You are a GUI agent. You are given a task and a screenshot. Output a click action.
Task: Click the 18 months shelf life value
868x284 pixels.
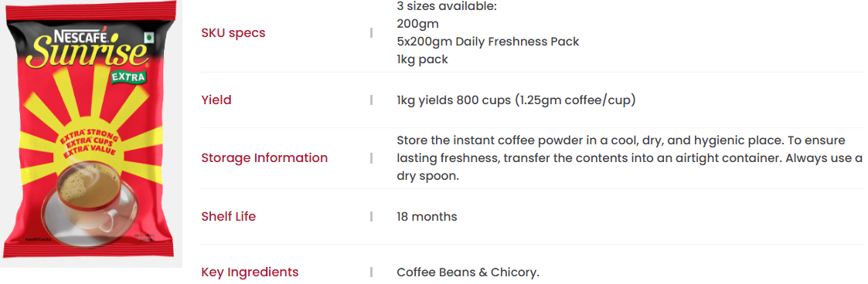tap(427, 217)
